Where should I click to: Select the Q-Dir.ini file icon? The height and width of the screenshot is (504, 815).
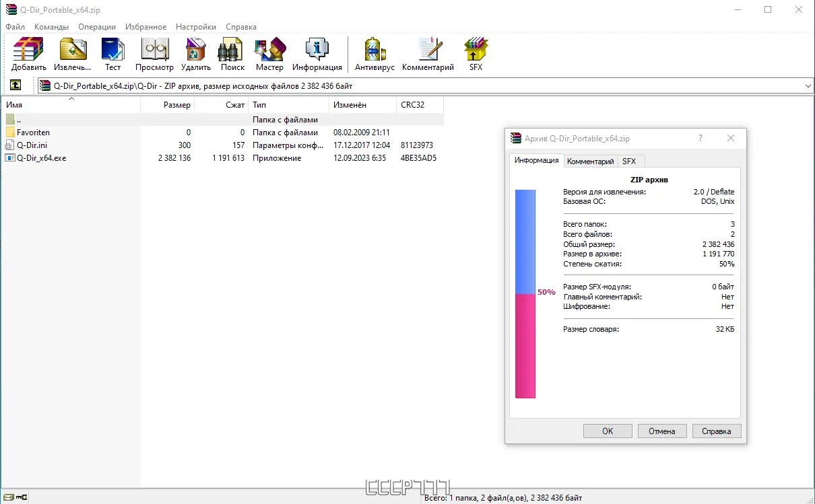(10, 145)
